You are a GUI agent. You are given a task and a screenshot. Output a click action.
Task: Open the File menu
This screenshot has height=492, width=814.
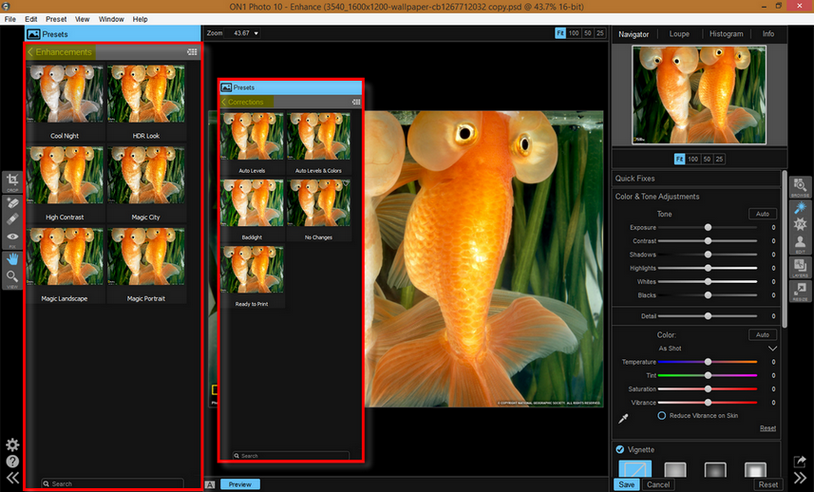pos(10,19)
